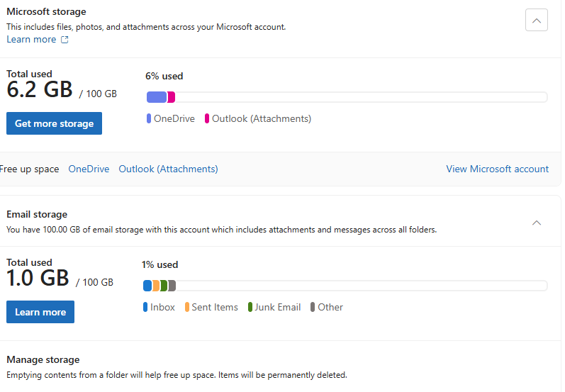This screenshot has width=565, height=392.
Task: Click the Sent Items legend color swatch
Action: [187, 307]
